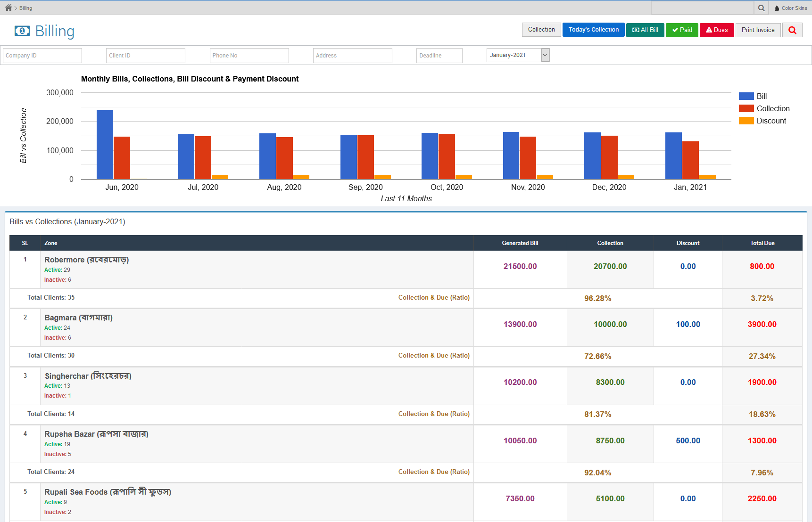Screen dimensions: 812x522
Task: Open All Bill with cash icon
Action: [645, 30]
